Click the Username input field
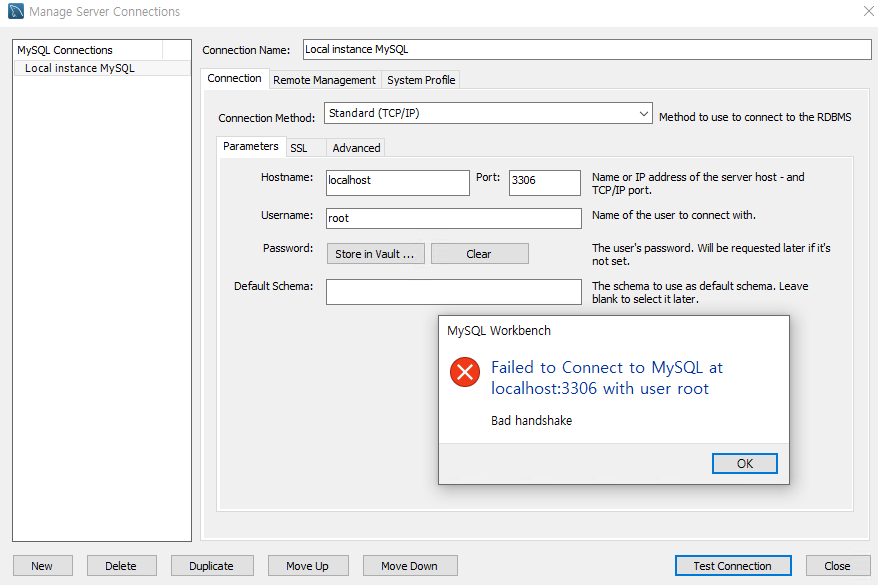 pos(454,218)
